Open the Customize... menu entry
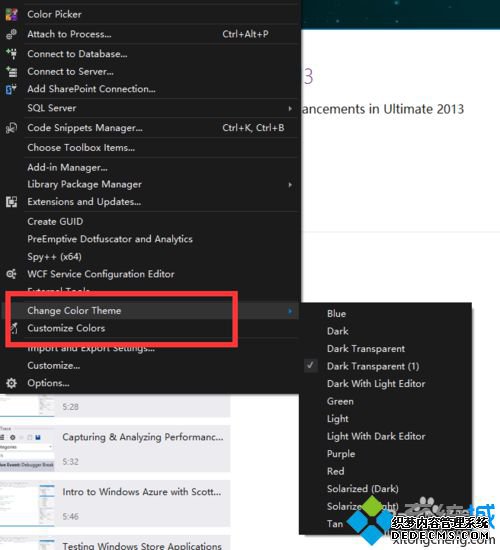This screenshot has height=550, width=500. pos(54,365)
